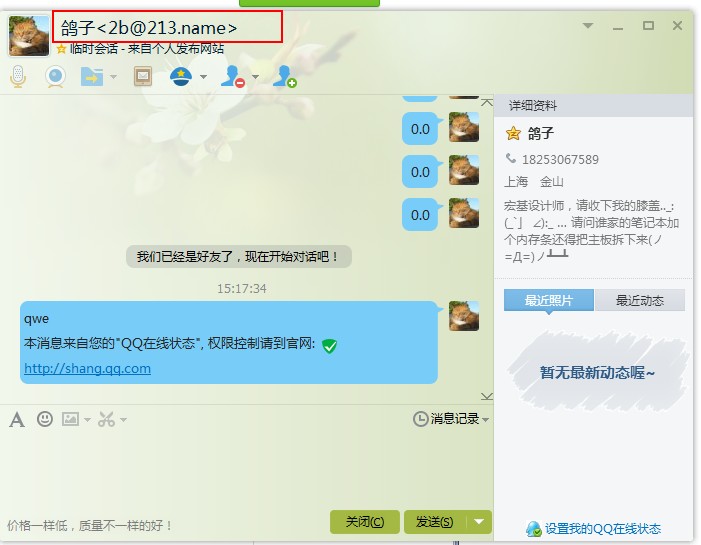Open the send file folder icon
This screenshot has height=545, width=701.
point(92,77)
